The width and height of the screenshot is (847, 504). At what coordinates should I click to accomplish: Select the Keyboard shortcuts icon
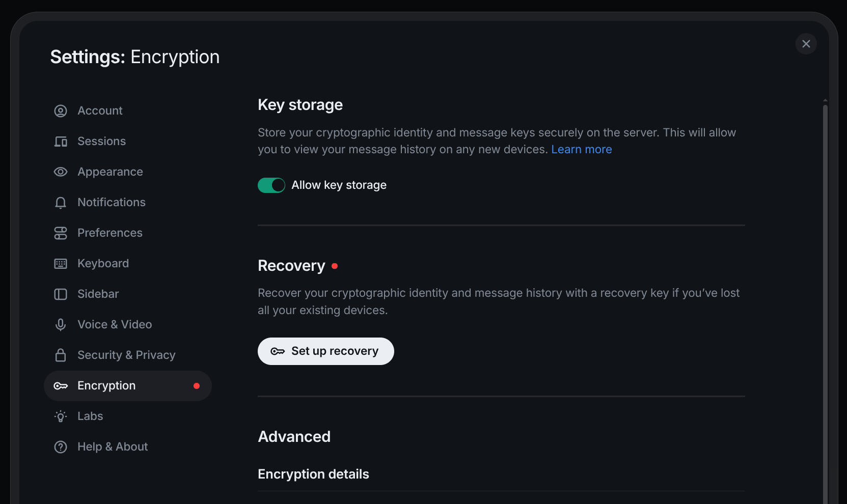[61, 263]
